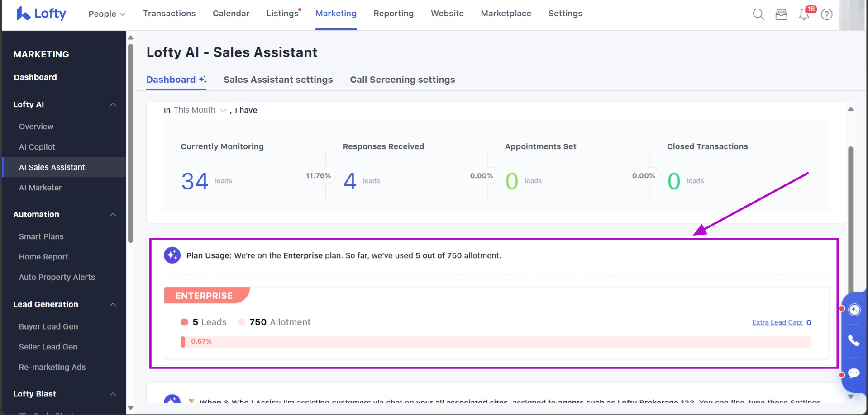868x415 pixels.
Task: Collapse the Automation sidebar section
Action: (x=113, y=215)
